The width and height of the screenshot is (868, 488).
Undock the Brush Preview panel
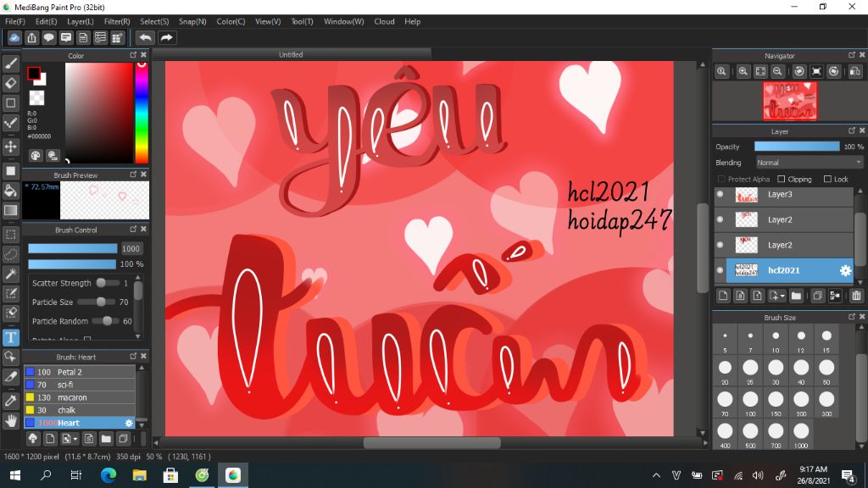click(133, 175)
